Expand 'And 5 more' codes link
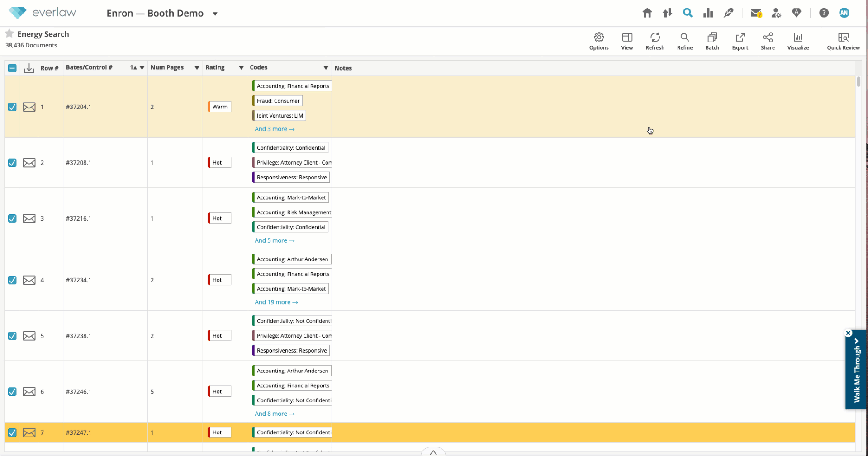The image size is (868, 456). coord(275,240)
